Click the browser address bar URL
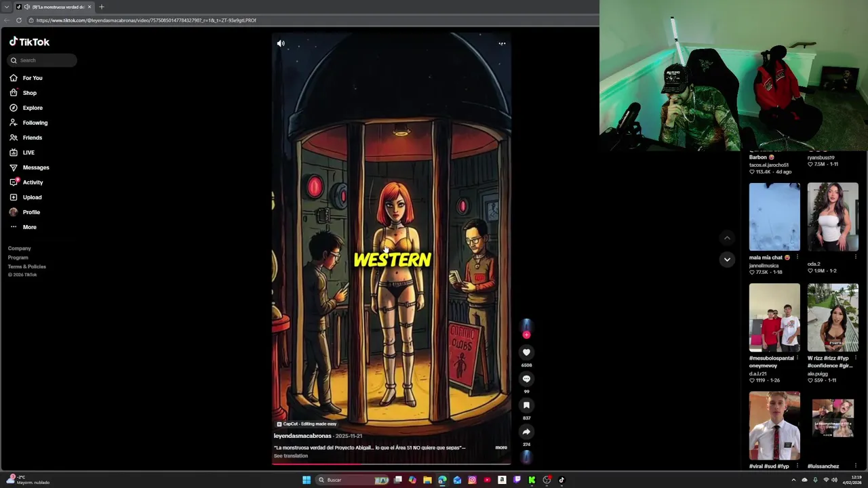The width and height of the screenshot is (868, 488). pyautogui.click(x=146, y=20)
